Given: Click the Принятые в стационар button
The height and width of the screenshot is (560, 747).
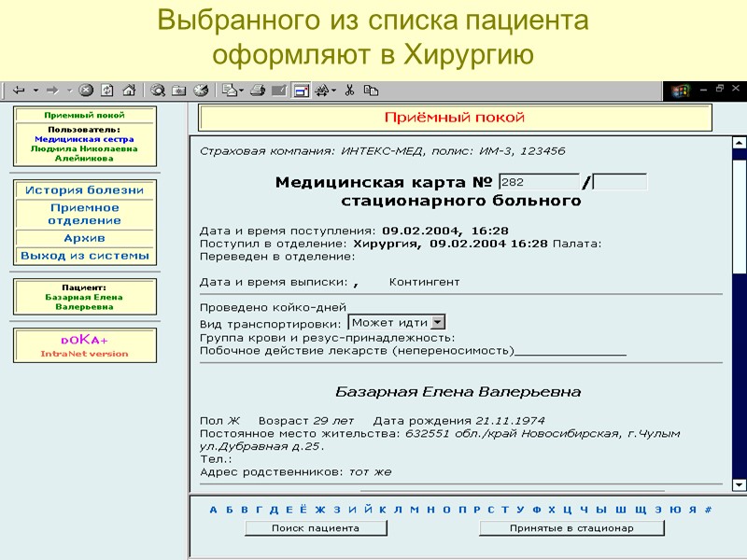Looking at the screenshot, I should point(571,528).
